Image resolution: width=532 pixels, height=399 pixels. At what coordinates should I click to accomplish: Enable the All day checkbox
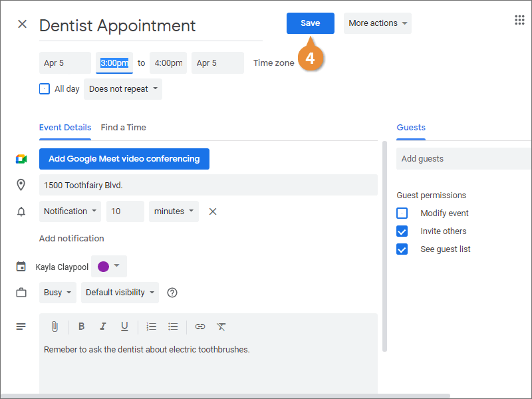click(44, 88)
